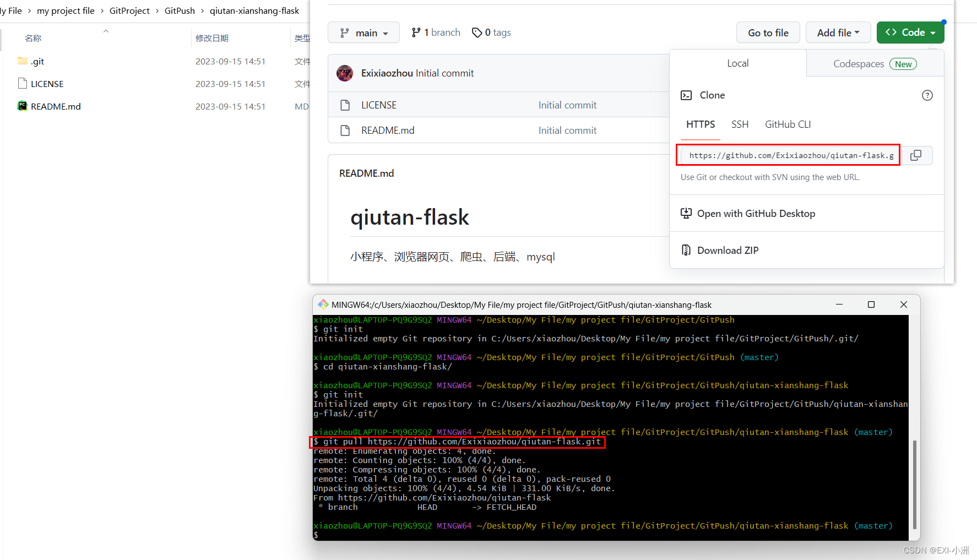977x560 pixels.
Task: Click the README.md heading in GitHub
Action: coord(367,173)
